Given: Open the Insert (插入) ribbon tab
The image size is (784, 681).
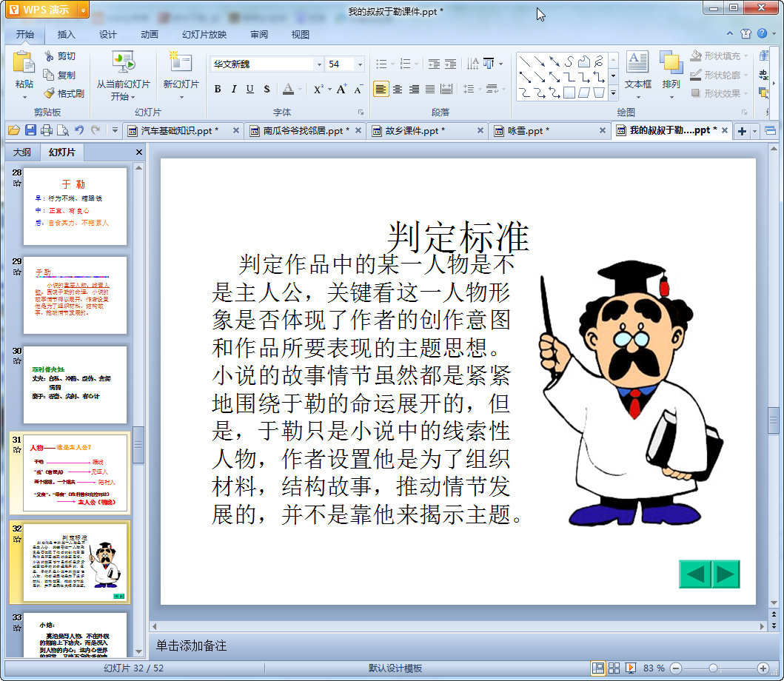Looking at the screenshot, I should click(x=66, y=35).
